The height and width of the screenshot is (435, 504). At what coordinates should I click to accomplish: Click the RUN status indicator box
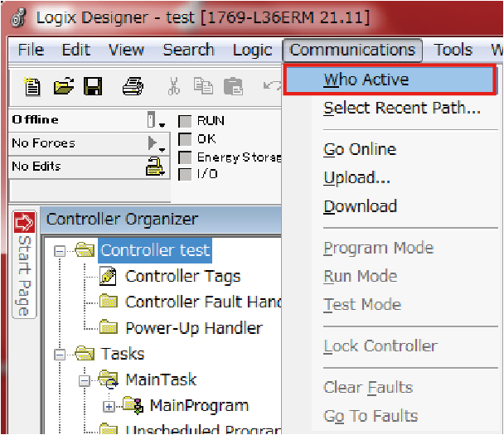185,121
